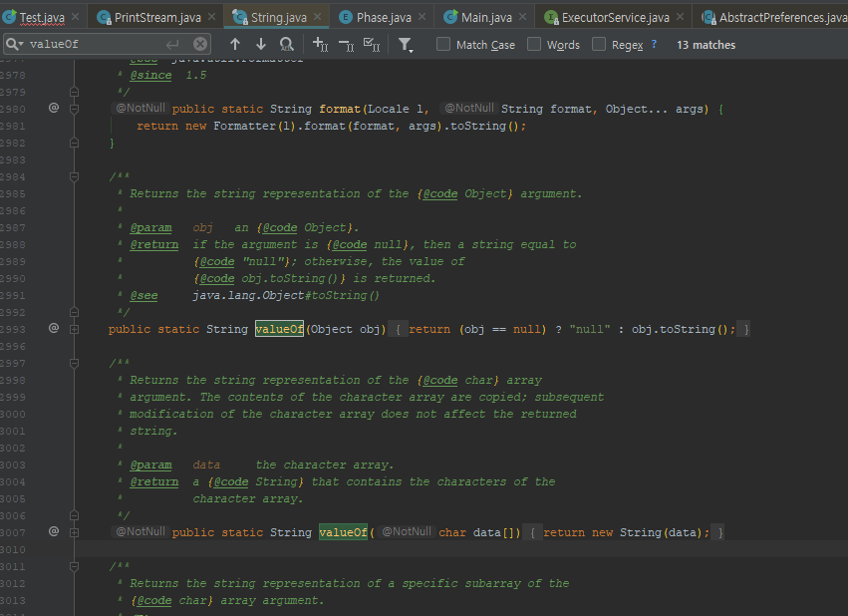
Task: Select the String.java tab
Action: 279,18
